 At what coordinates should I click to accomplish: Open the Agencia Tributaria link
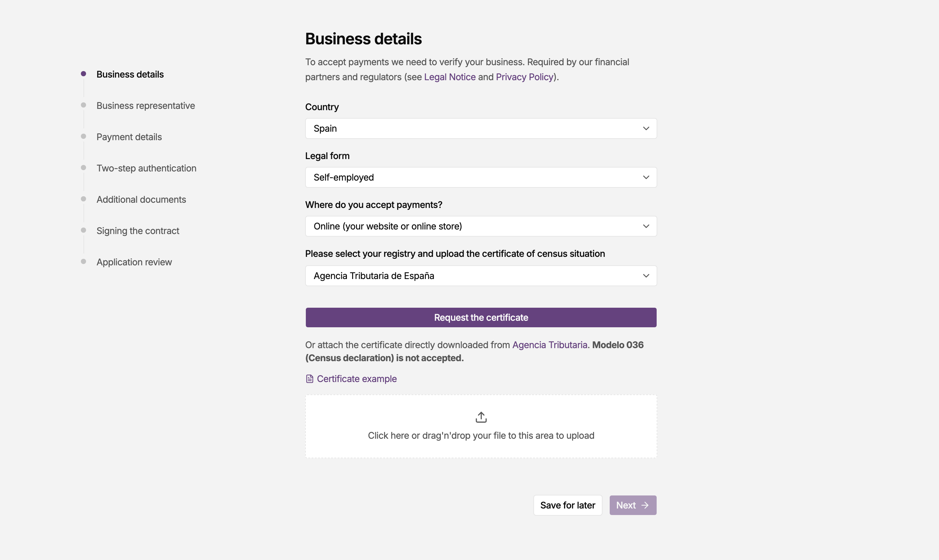point(549,345)
